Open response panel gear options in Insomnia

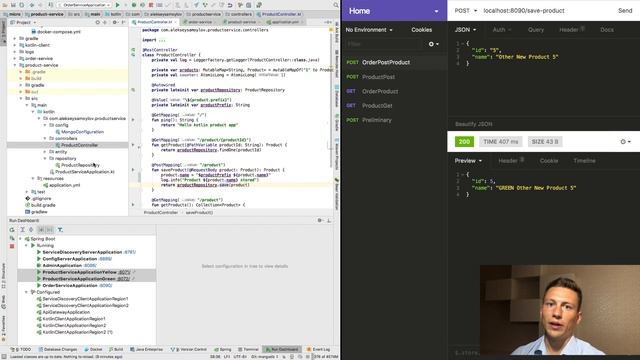point(625,142)
